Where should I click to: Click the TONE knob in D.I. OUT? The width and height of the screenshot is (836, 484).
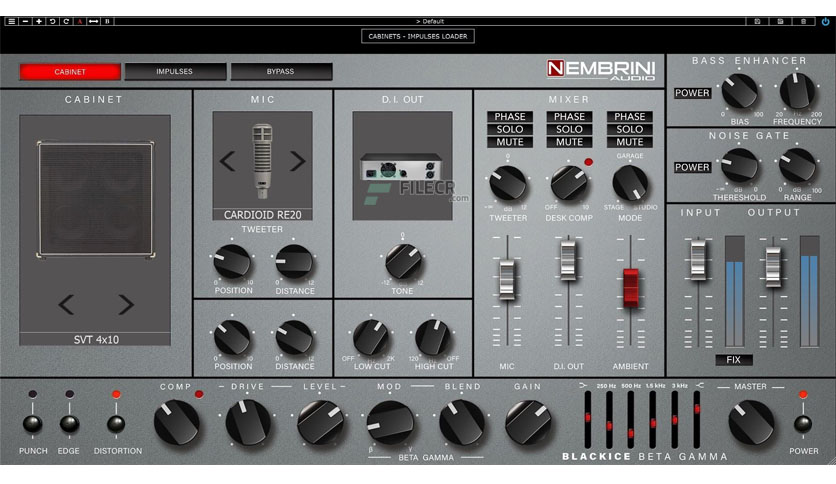[404, 261]
